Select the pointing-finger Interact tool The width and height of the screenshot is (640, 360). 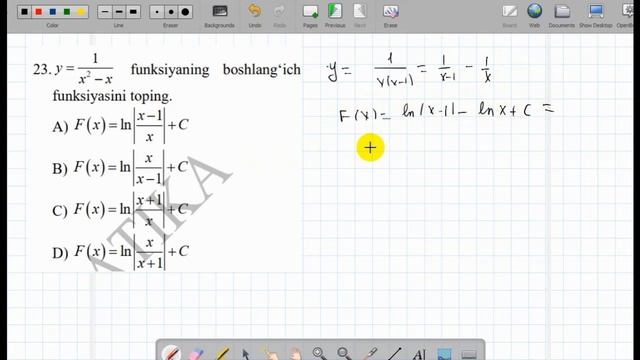tap(271, 353)
